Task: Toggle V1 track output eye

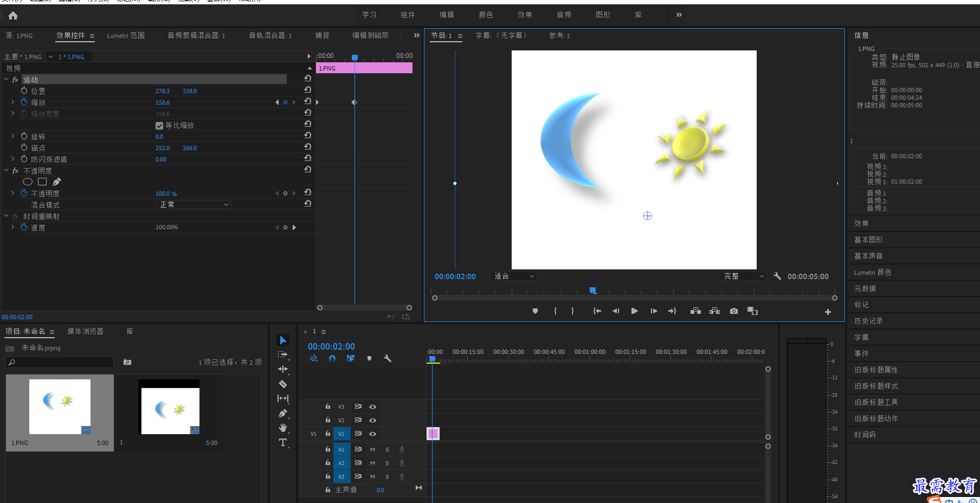Action: [372, 434]
